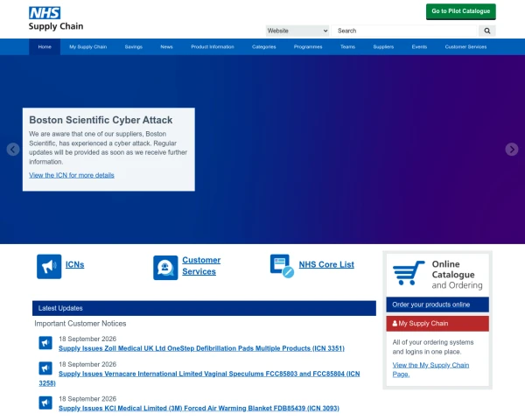Open the Suppliers menu item
Screen dimensions: 525x420
pyautogui.click(x=383, y=47)
